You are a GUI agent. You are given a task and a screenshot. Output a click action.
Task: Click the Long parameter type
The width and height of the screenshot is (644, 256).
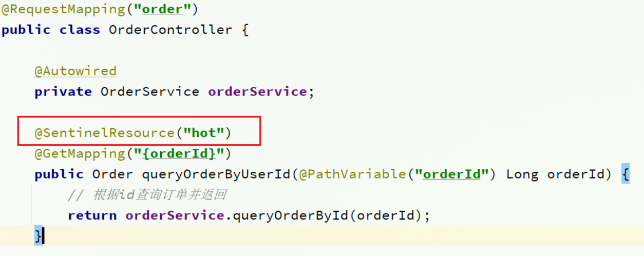pyautogui.click(x=522, y=174)
